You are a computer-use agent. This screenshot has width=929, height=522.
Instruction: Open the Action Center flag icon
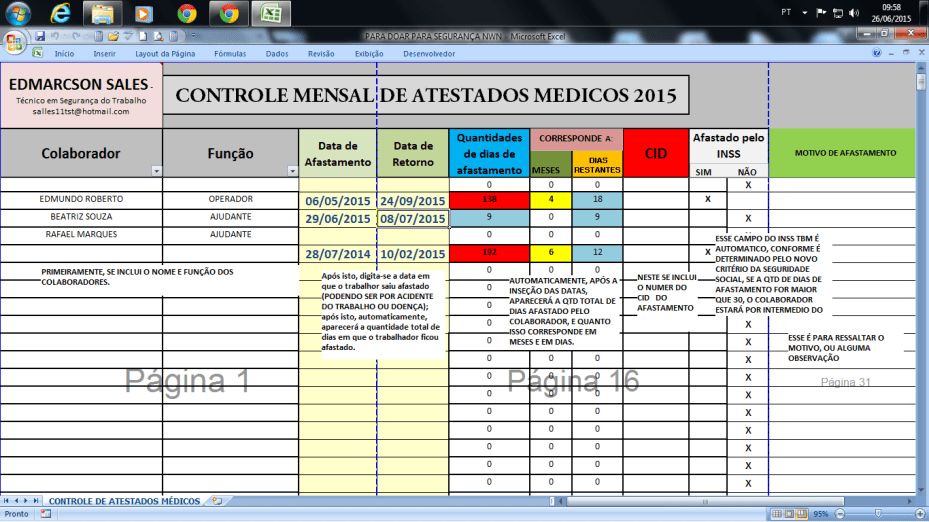point(821,12)
